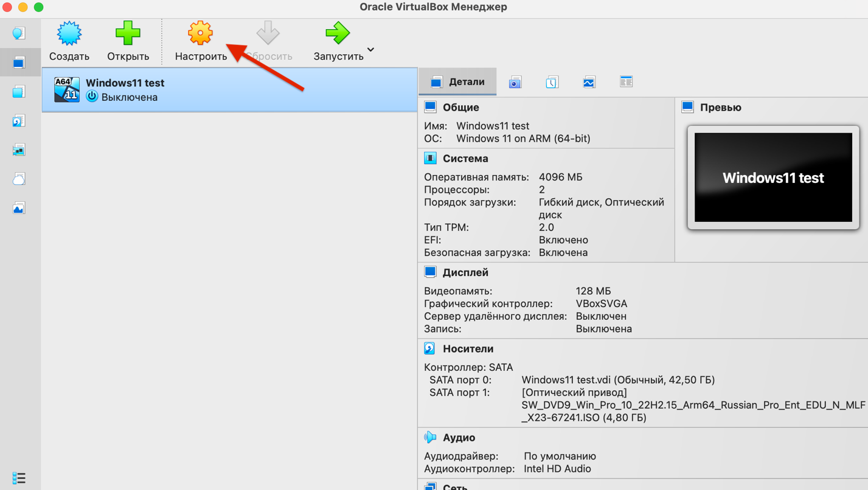This screenshot has height=490, width=868.
Task: Open the Extensions tool in the sidebar
Action: (x=19, y=92)
